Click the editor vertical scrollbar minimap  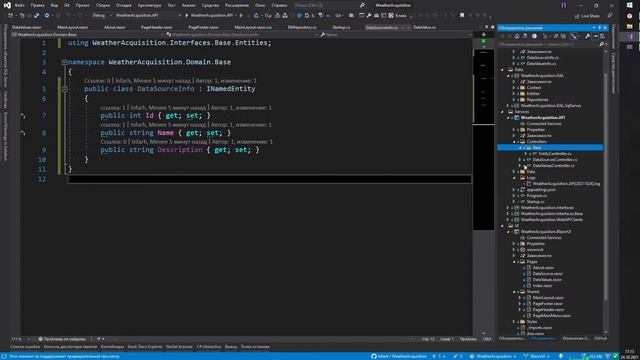(x=483, y=139)
